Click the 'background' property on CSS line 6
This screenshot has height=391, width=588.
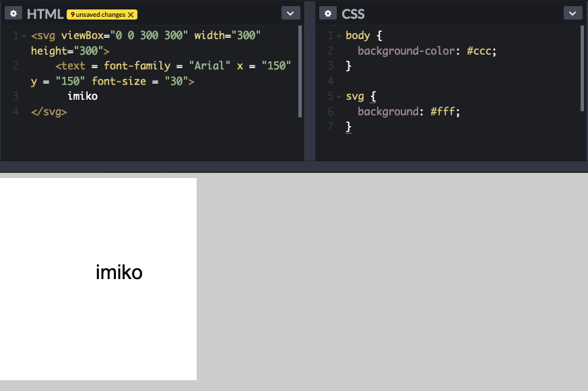[388, 111]
